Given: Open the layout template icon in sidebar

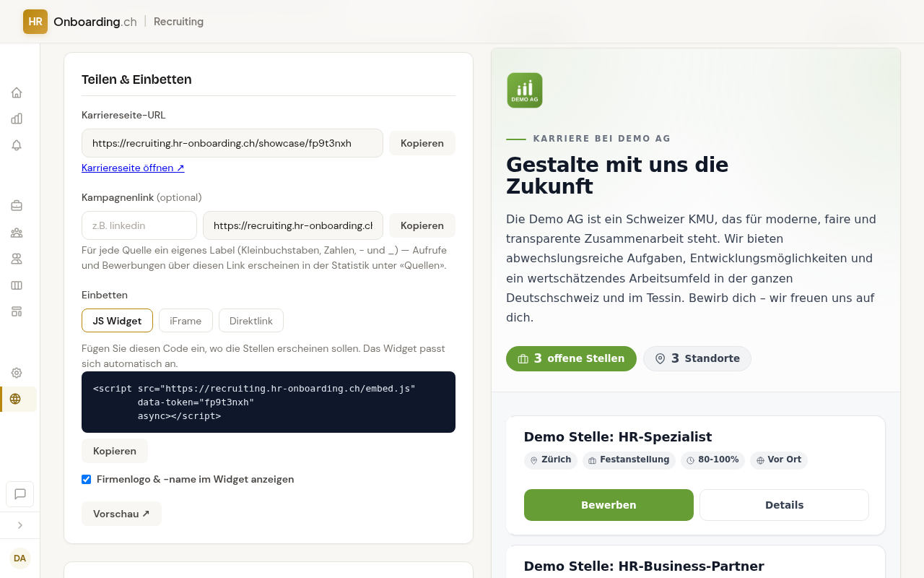Looking at the screenshot, I should coord(17,311).
